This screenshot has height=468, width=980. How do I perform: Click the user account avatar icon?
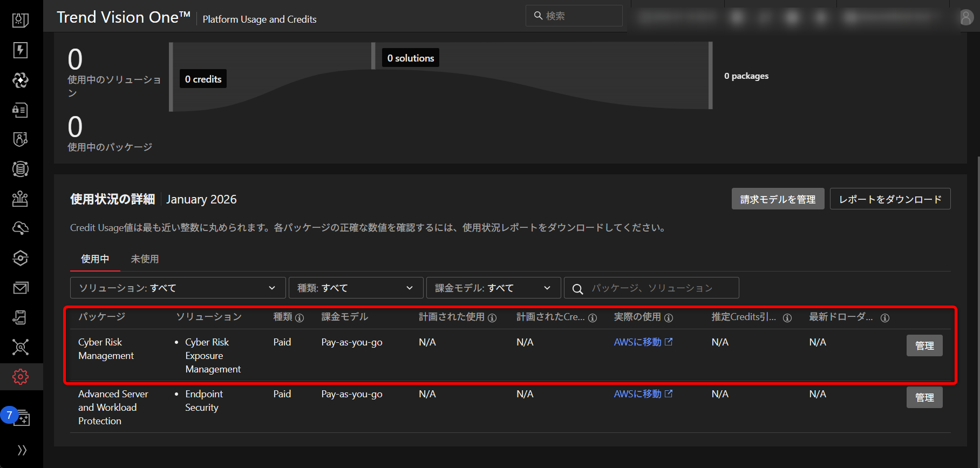(x=966, y=18)
